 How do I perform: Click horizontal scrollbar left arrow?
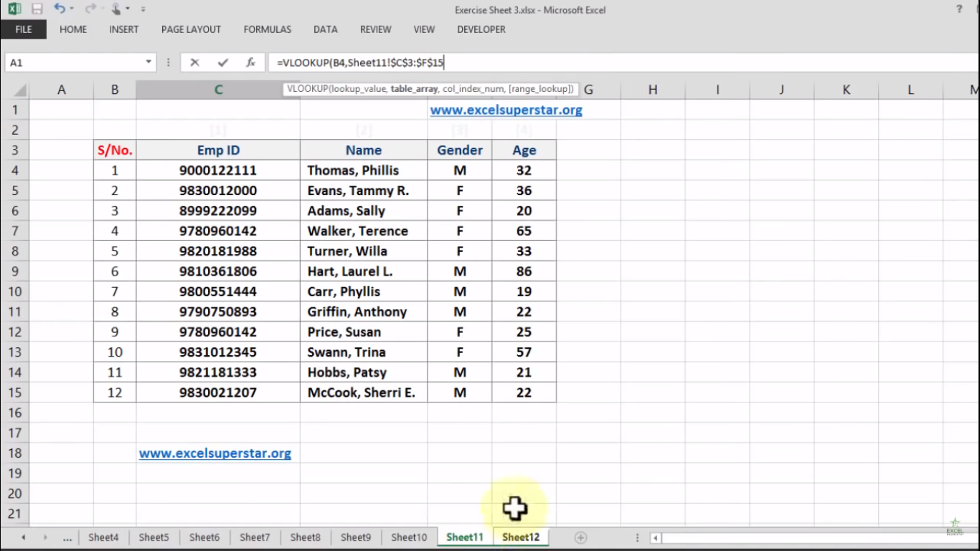click(x=655, y=537)
